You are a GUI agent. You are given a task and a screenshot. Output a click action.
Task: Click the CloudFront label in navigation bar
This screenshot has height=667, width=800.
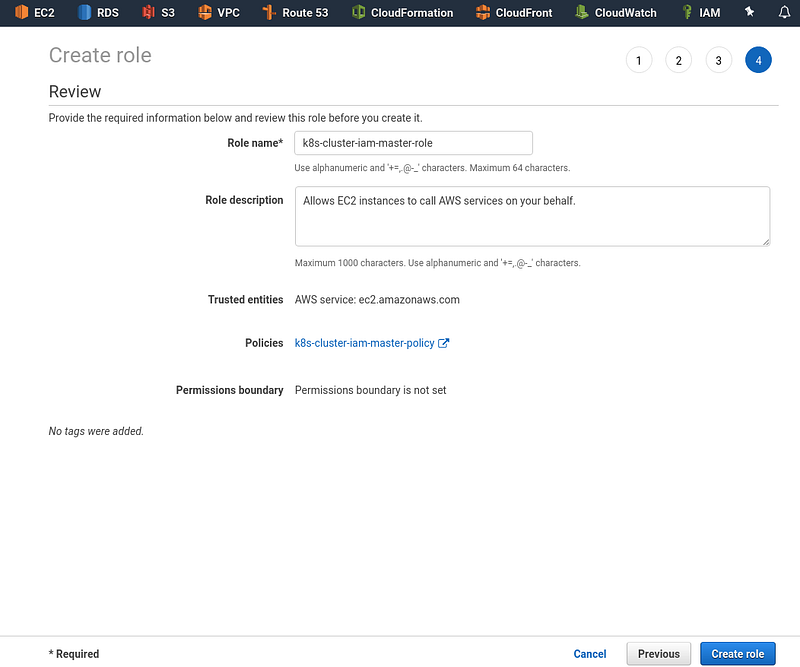tap(524, 13)
